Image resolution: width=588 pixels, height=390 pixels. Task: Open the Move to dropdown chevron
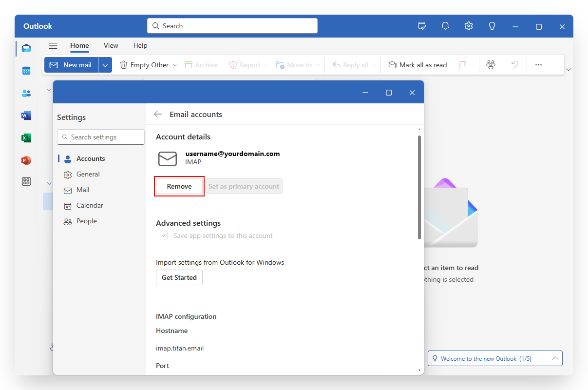tap(318, 65)
